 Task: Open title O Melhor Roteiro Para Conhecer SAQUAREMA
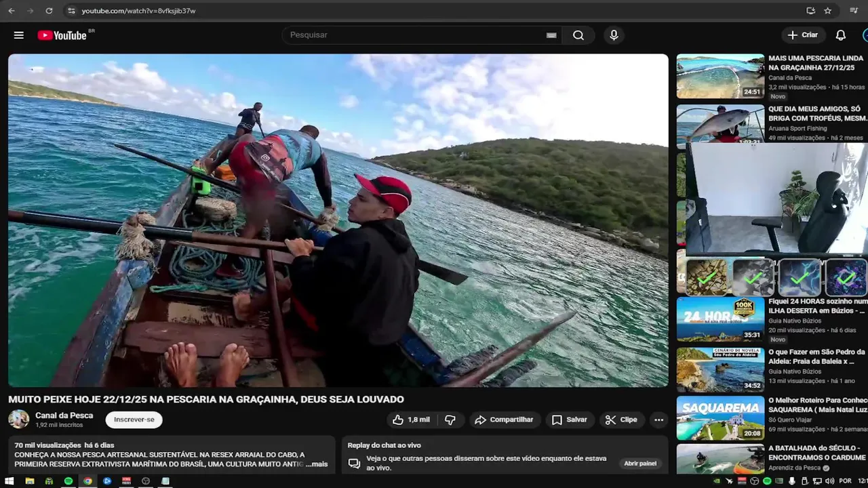pos(818,405)
